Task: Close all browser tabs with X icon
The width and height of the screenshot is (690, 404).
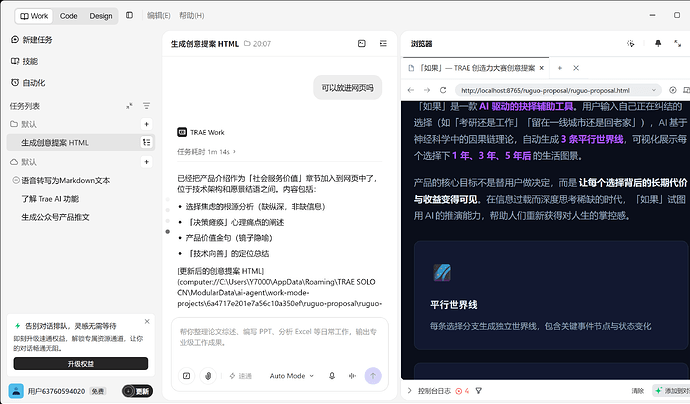Action: (x=576, y=68)
